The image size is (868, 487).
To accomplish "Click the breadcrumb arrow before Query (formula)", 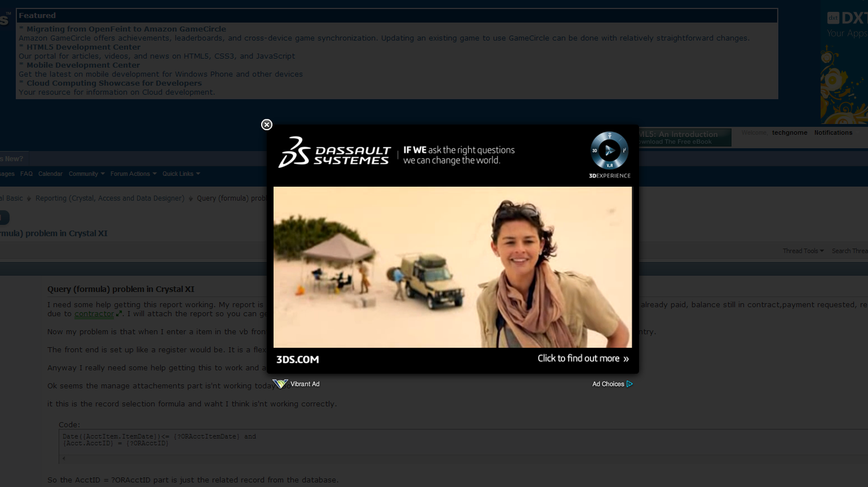I will (x=191, y=198).
